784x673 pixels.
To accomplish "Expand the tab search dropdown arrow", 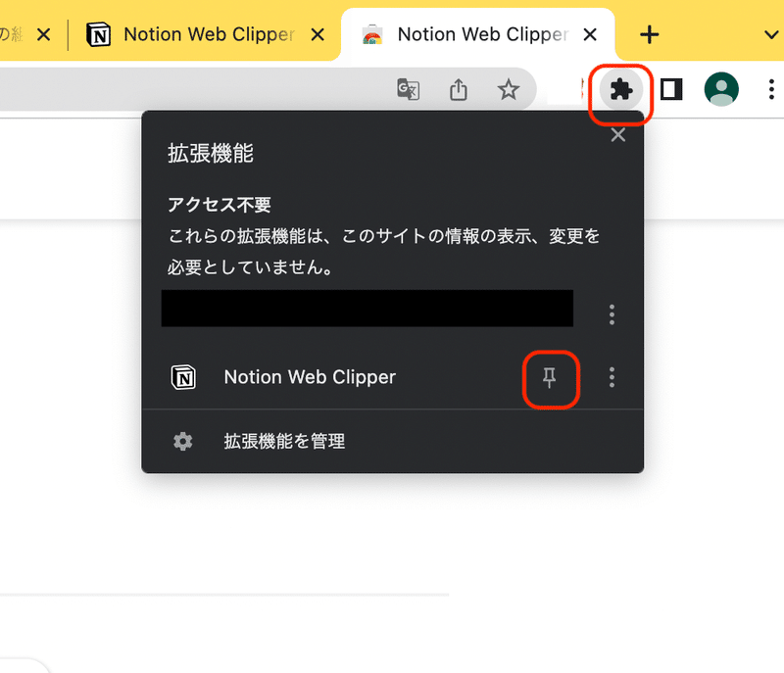I will [x=771, y=35].
